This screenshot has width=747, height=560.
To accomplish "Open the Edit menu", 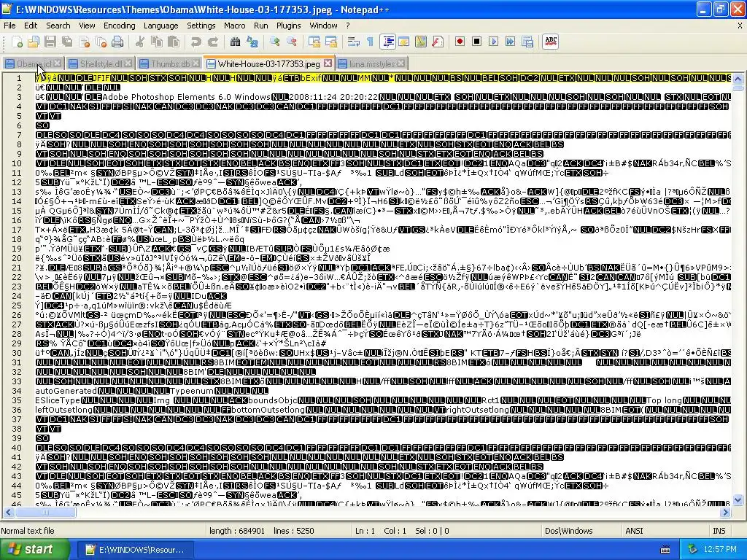I will tap(31, 26).
